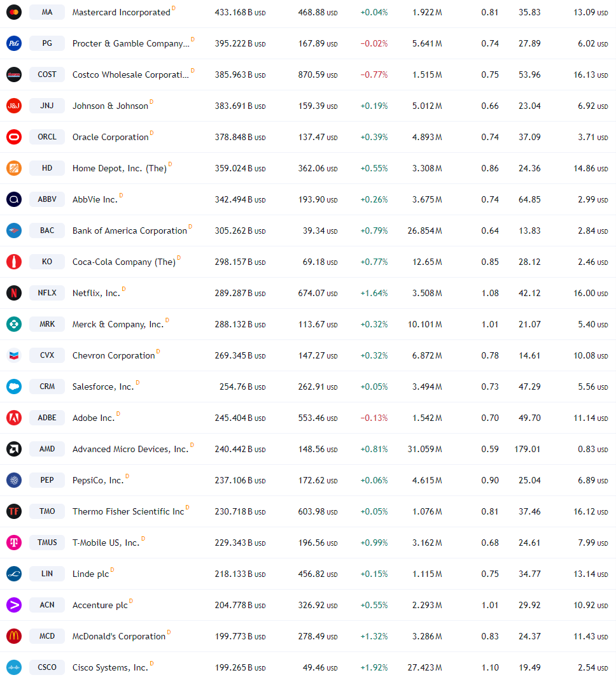
Task: Click the D marker beside AbbVie Inc.
Action: (122, 195)
